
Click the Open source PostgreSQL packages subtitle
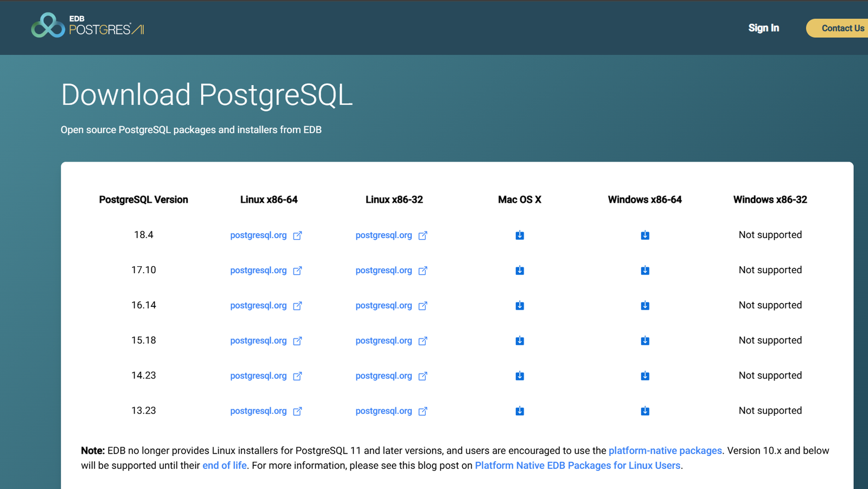tap(191, 130)
